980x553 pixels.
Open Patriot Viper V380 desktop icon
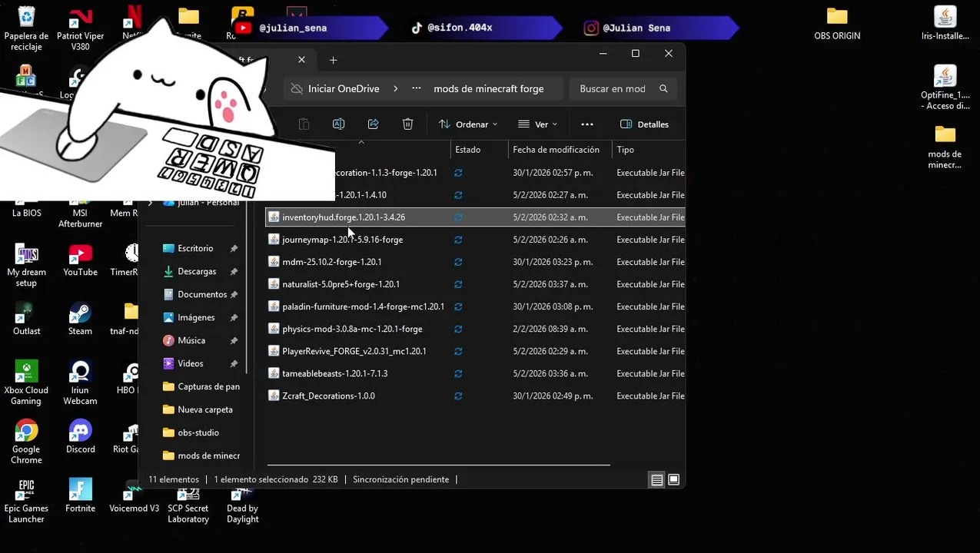click(80, 28)
